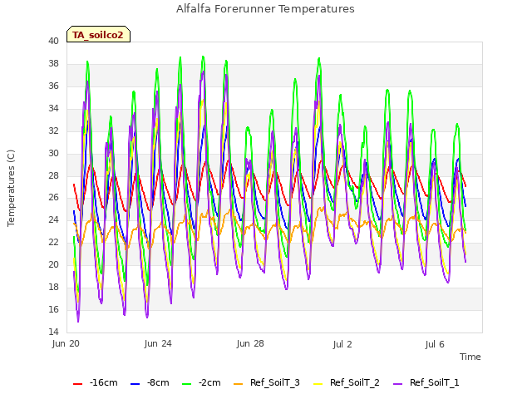Click the 36 y-axis tick label
Viewport: 532px width, 399px height.
[x=53, y=86]
